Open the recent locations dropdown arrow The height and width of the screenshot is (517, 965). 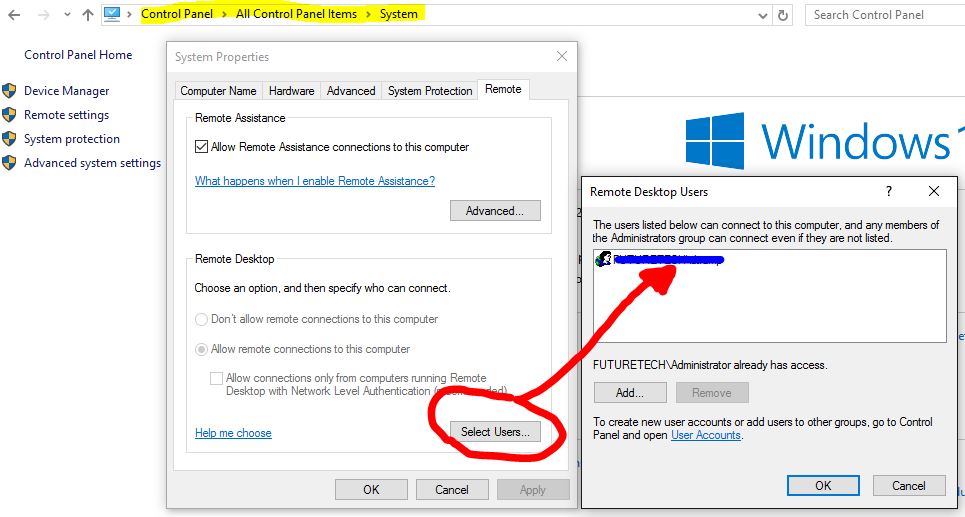[x=67, y=15]
